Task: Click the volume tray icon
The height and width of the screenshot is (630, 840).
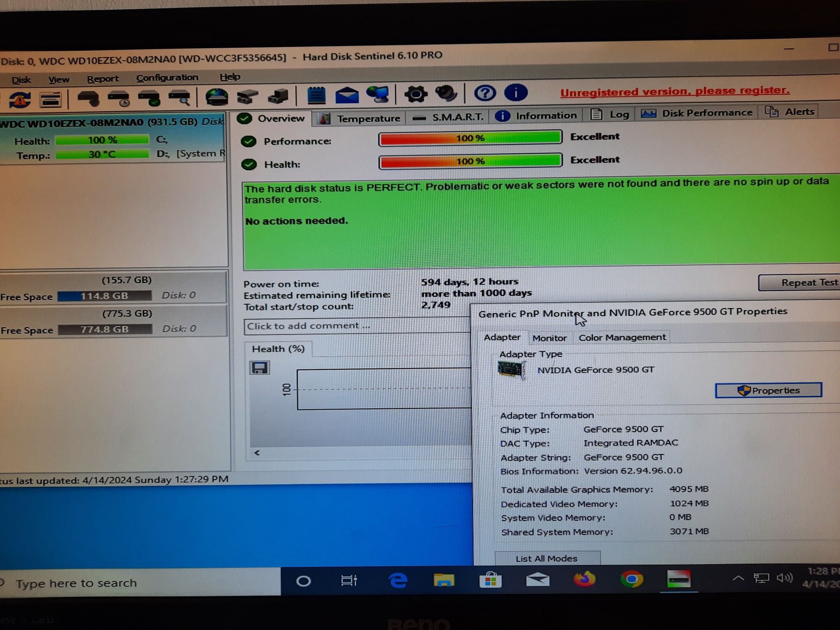Action: pos(784,578)
